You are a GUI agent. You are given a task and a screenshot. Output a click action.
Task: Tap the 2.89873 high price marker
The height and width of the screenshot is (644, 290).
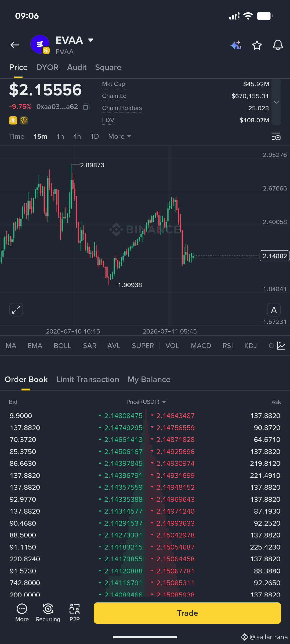(x=92, y=165)
